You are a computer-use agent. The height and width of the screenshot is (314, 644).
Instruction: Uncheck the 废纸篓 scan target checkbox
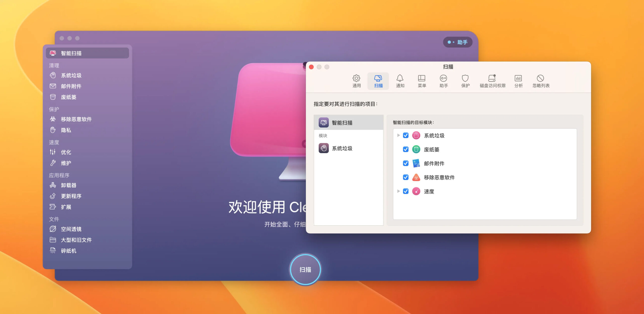coord(405,149)
